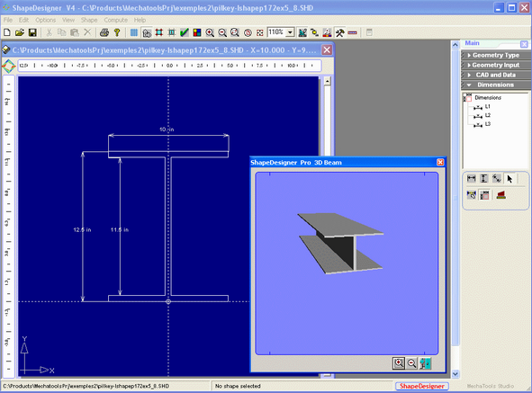This screenshot has height=393, width=532.
Task: Zoom out with the minus magnifier in the toolbar
Action: click(222, 32)
